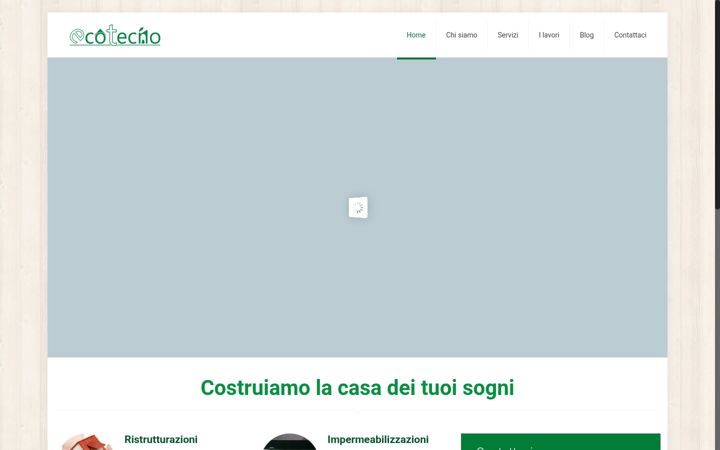Open the Blog page
The width and height of the screenshot is (720, 450).
(x=586, y=35)
